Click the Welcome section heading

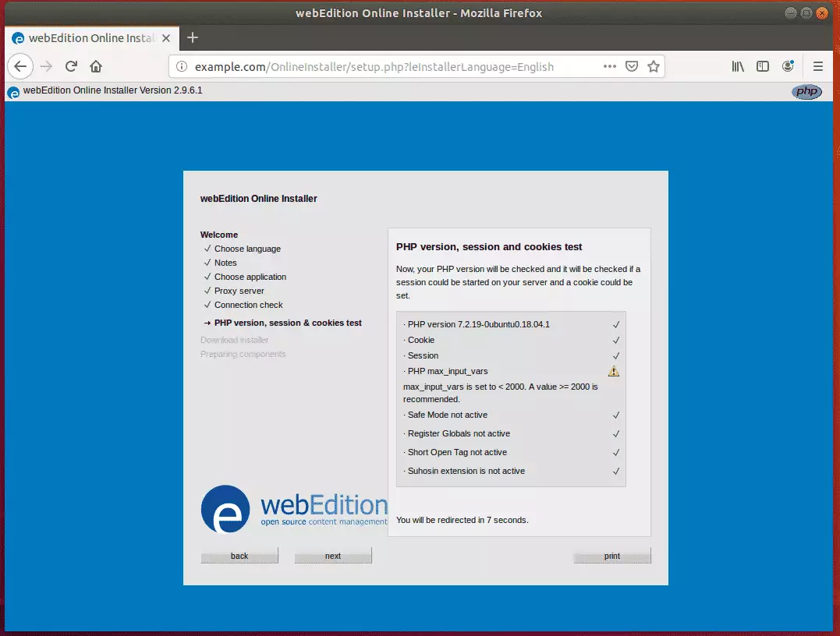click(219, 235)
